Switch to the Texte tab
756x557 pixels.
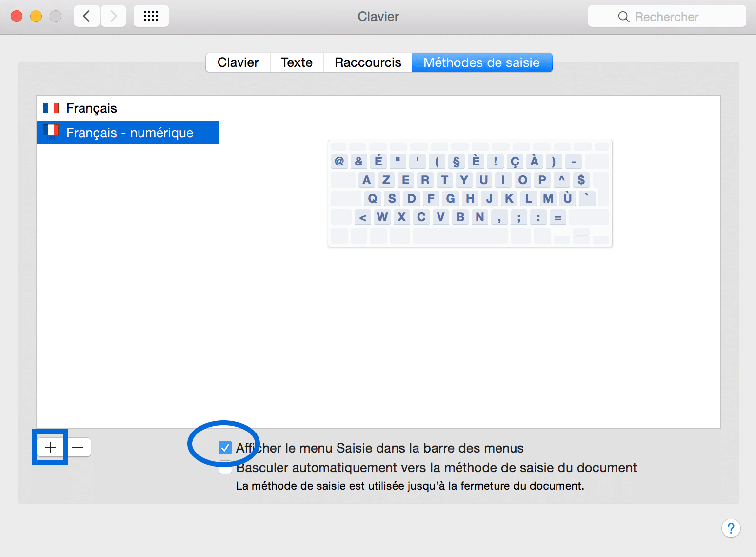297,62
